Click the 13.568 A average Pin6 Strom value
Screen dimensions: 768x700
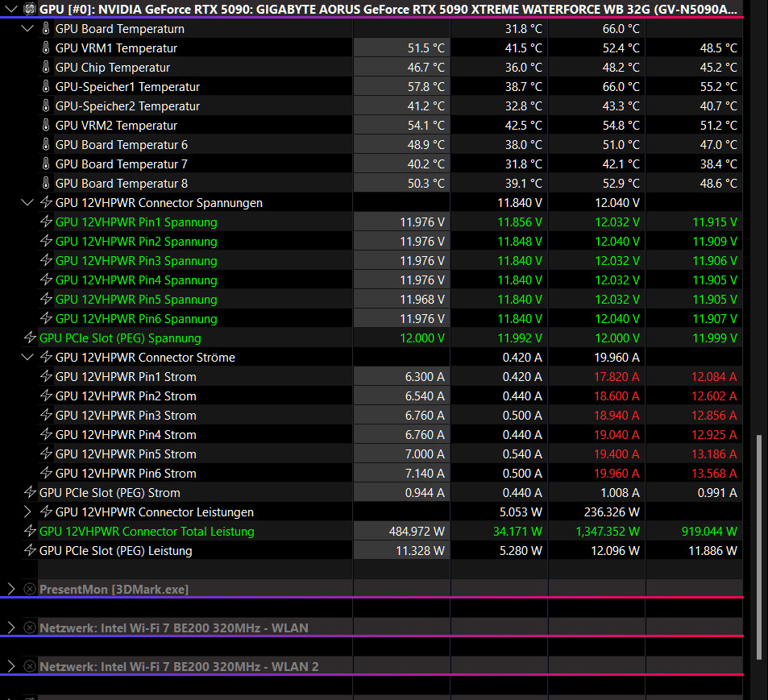click(714, 474)
